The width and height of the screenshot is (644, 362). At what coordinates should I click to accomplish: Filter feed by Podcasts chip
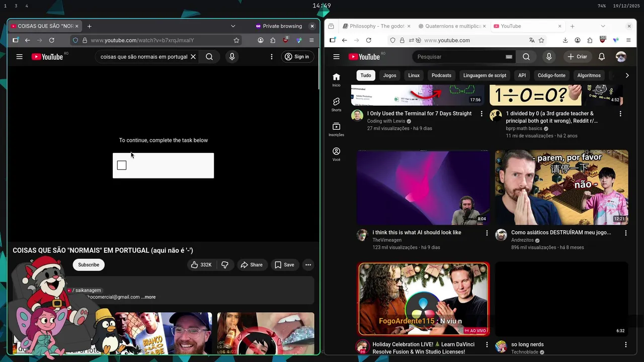(441, 75)
